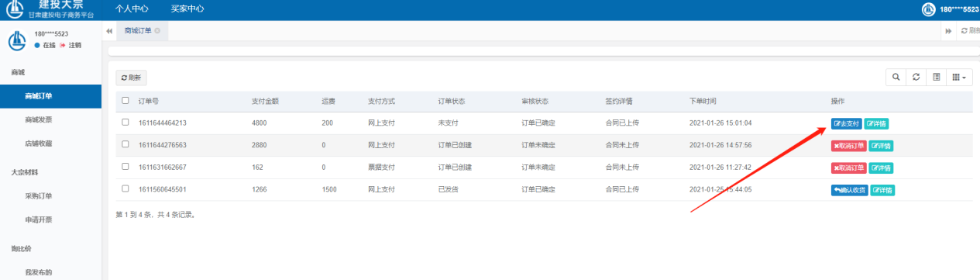
Task: Click the payment amount 4800 cell
Action: pyautogui.click(x=260, y=123)
